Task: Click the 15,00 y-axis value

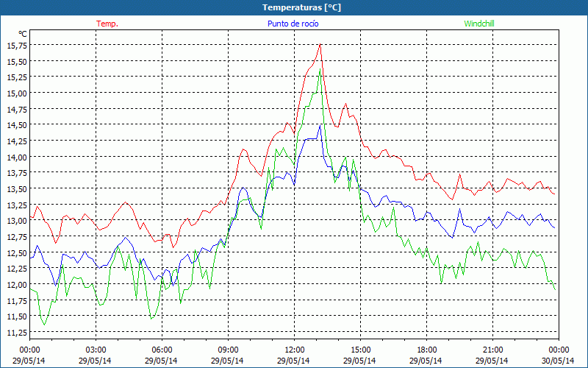Action: point(17,93)
